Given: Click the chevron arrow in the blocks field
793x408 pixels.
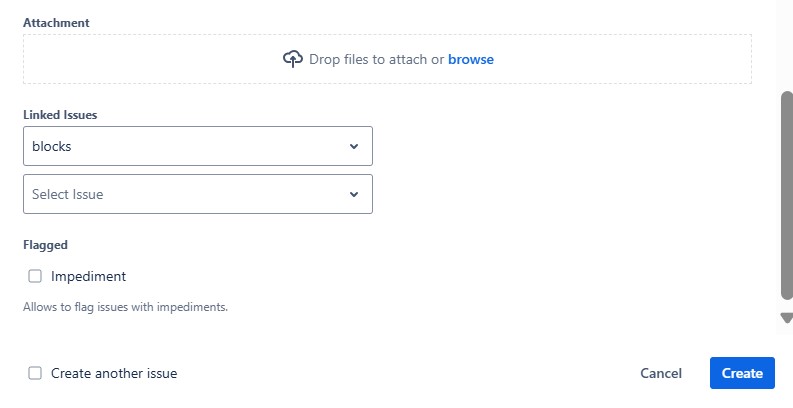Looking at the screenshot, I should click(x=353, y=146).
